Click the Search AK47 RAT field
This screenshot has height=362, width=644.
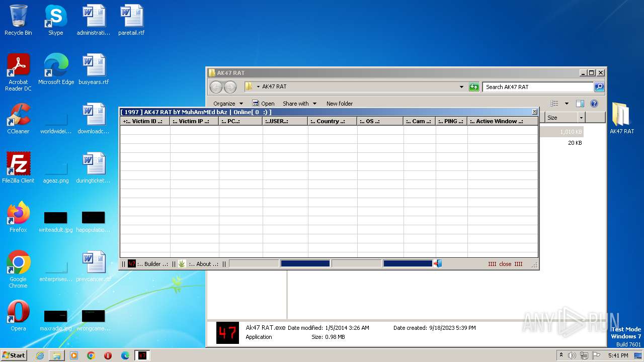pos(538,87)
